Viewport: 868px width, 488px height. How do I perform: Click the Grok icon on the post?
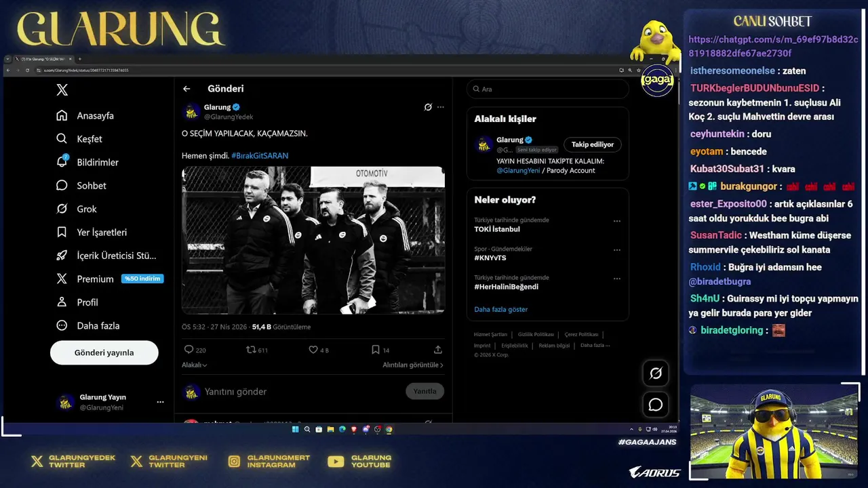[x=428, y=107]
